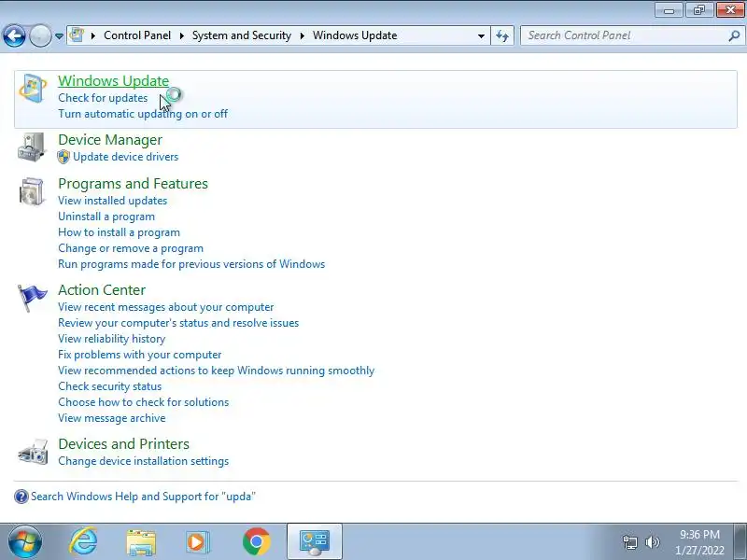Click the network tray icon
The image size is (747, 560).
pyautogui.click(x=629, y=542)
